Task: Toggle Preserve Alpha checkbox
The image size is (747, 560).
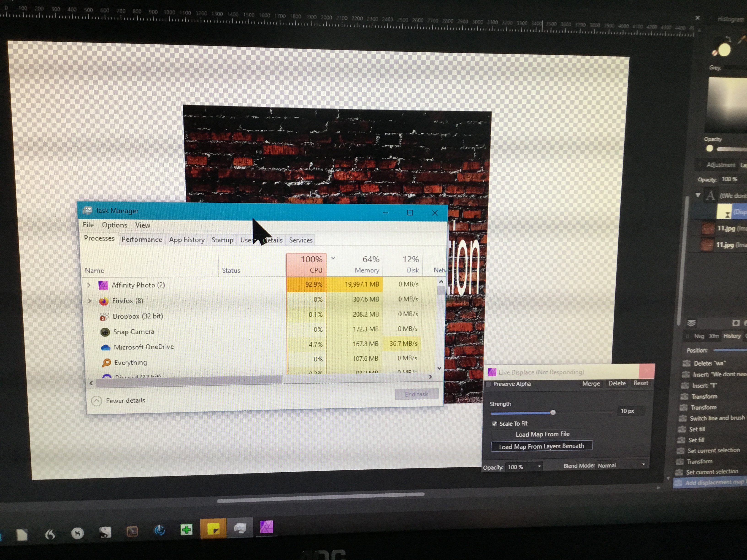Action: [488, 384]
